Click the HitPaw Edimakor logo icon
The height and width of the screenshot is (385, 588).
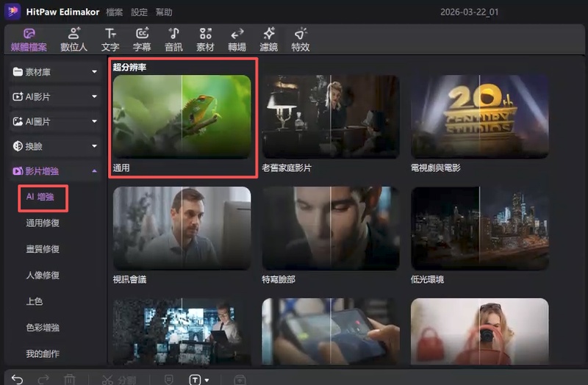coord(12,11)
